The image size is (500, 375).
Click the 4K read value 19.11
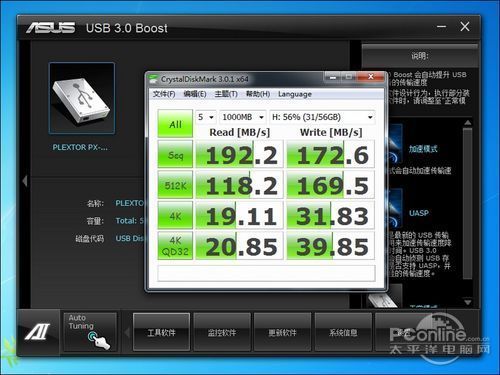(x=240, y=215)
